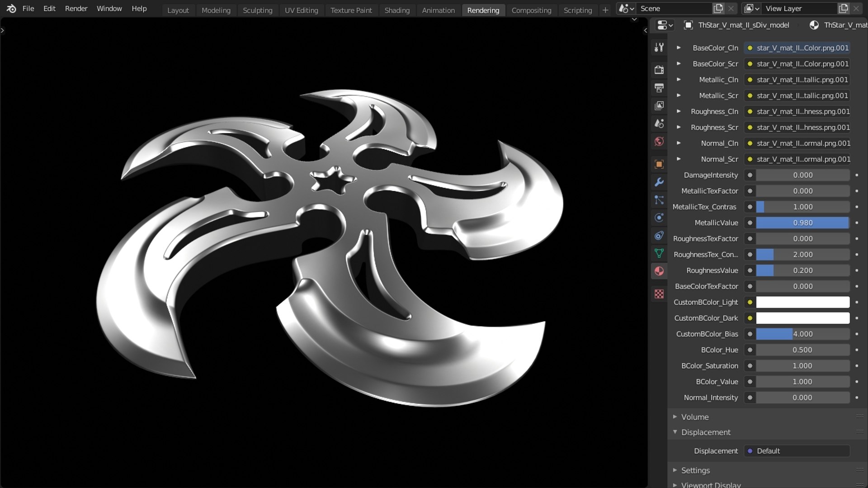
Task: Click the Scene name field
Action: coord(674,9)
